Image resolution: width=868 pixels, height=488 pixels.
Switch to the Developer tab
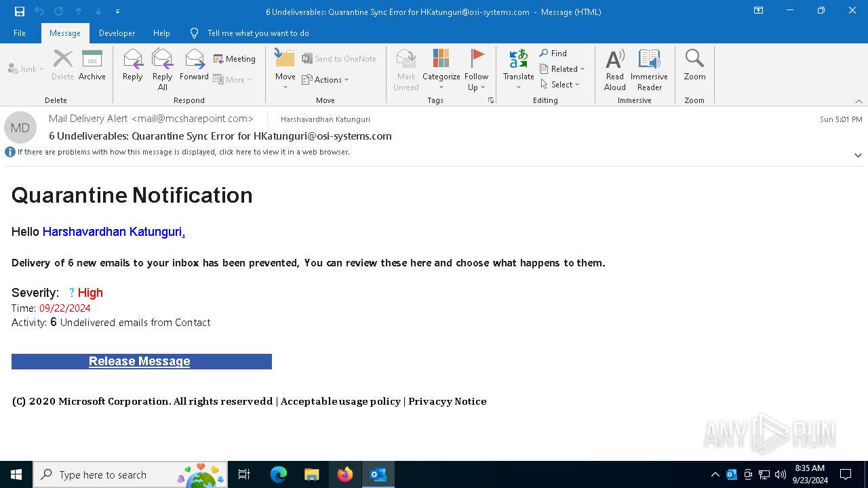[x=117, y=33]
